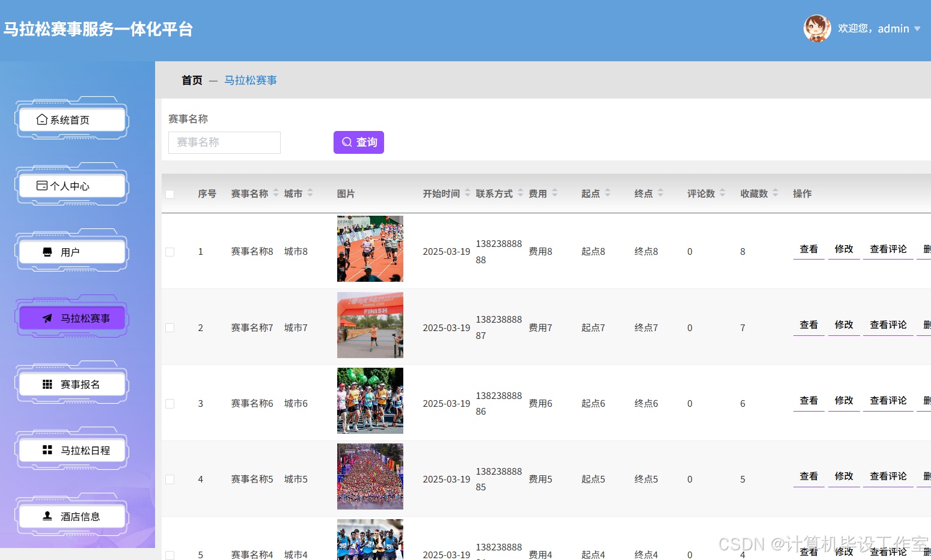Open the runners photo for 赛事名称6
Screen dimensions: 931x560
point(370,401)
